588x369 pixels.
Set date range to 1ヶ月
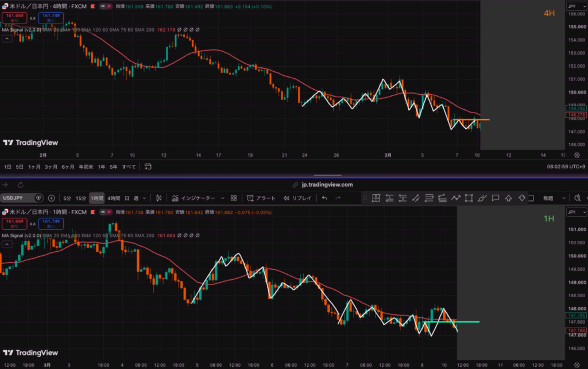pyautogui.click(x=34, y=167)
